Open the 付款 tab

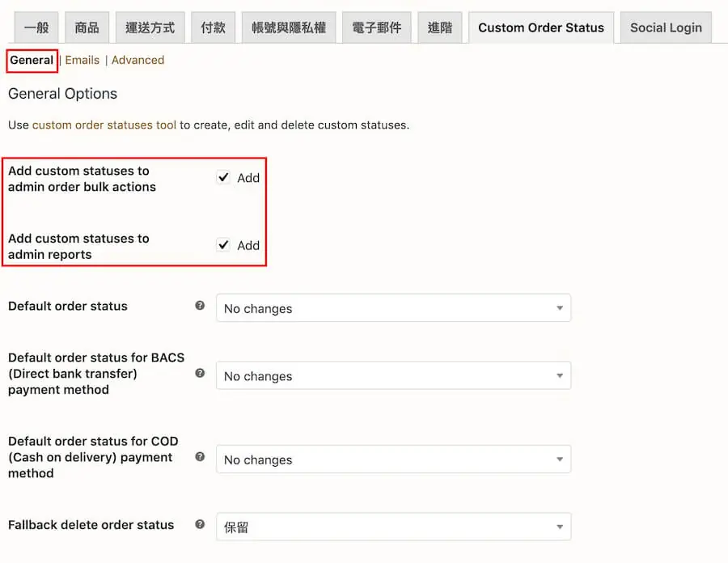[x=213, y=28]
